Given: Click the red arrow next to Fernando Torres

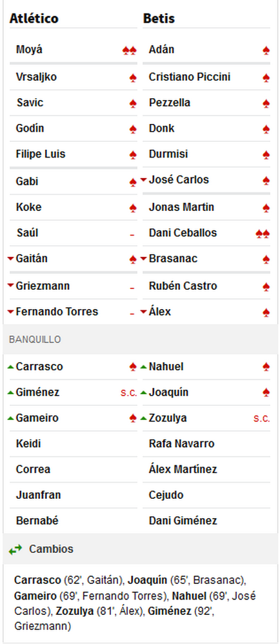Looking at the screenshot, I should [11, 312].
